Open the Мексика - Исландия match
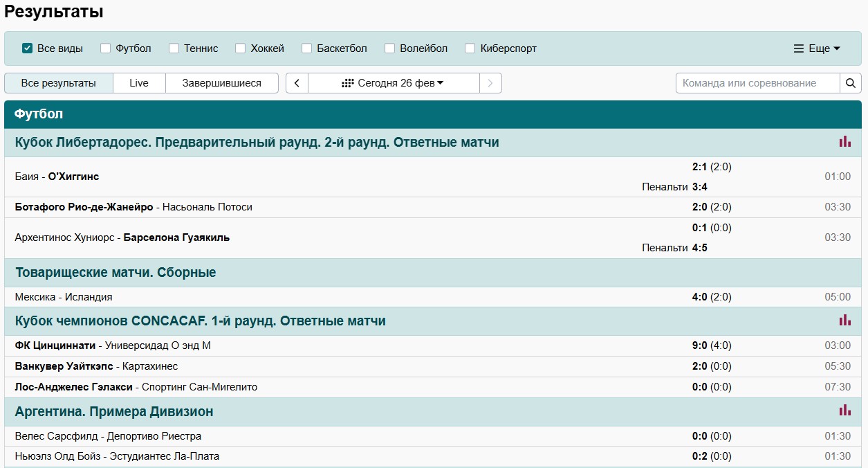This screenshot has width=868, height=468. pyautogui.click(x=64, y=297)
